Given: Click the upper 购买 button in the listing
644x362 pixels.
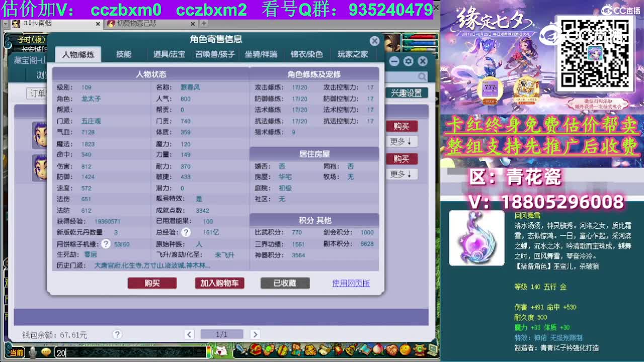Looking at the screenshot, I should pos(401,126).
